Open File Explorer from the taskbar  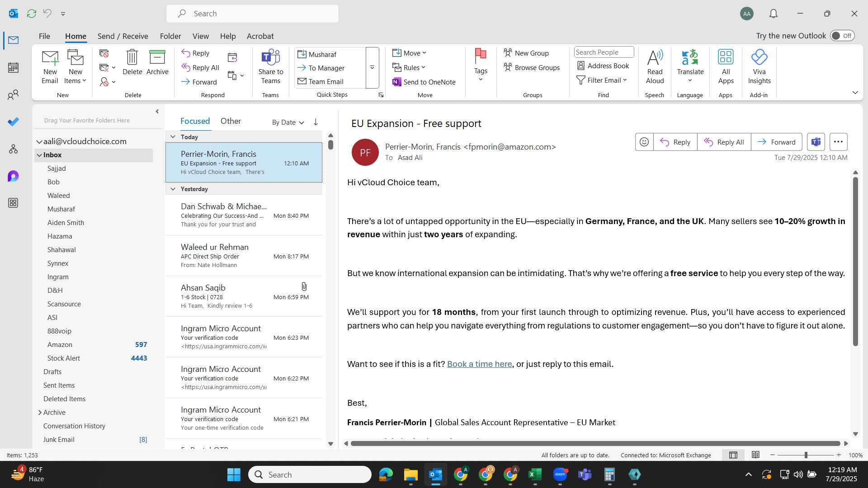coord(410,474)
